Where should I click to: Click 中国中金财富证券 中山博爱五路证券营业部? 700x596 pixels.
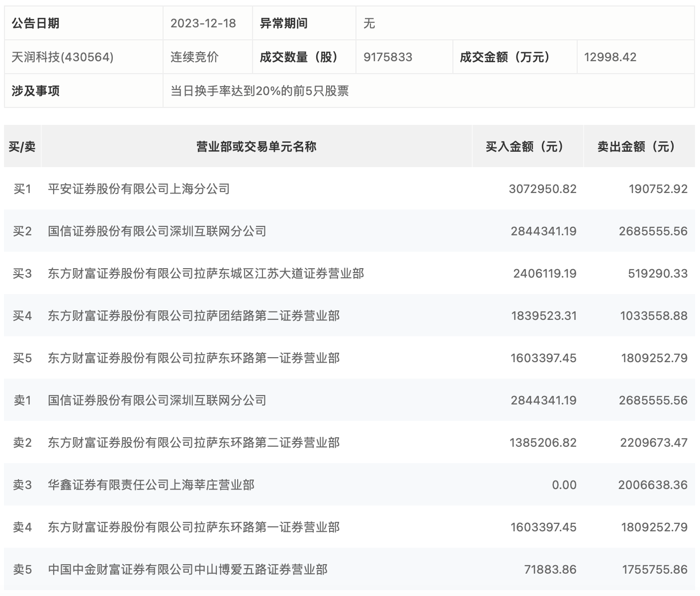pyautogui.click(x=188, y=570)
